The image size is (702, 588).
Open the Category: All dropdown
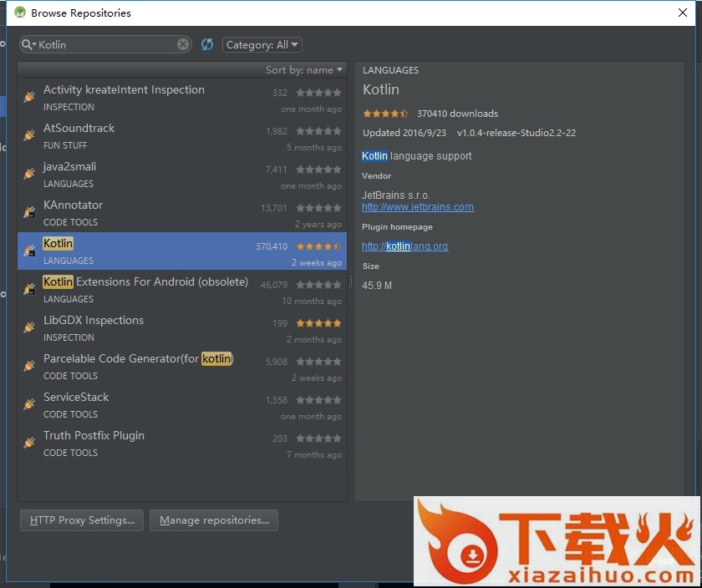tap(262, 45)
